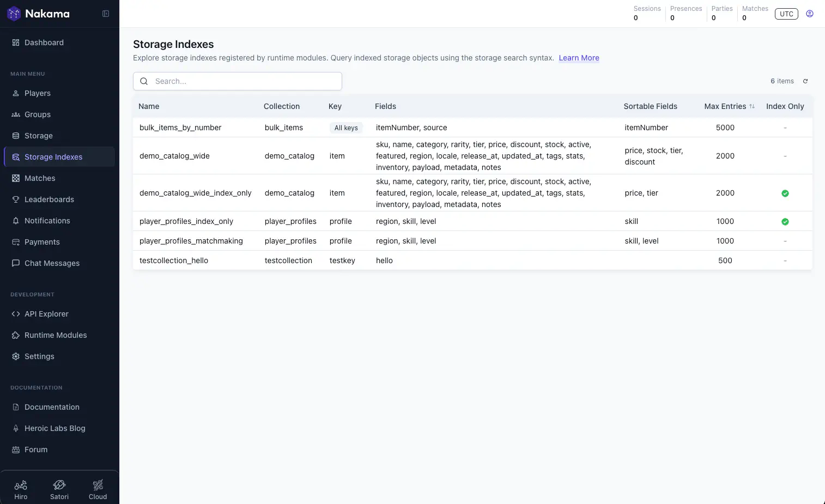Click the refresh indexes icon
The image size is (825, 504).
click(805, 81)
